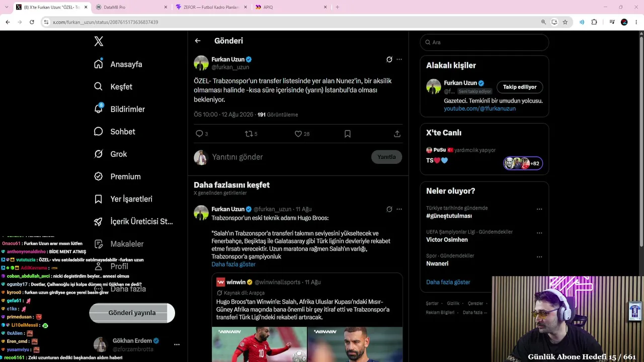Click the Gönderi yayınla button

tap(132, 313)
